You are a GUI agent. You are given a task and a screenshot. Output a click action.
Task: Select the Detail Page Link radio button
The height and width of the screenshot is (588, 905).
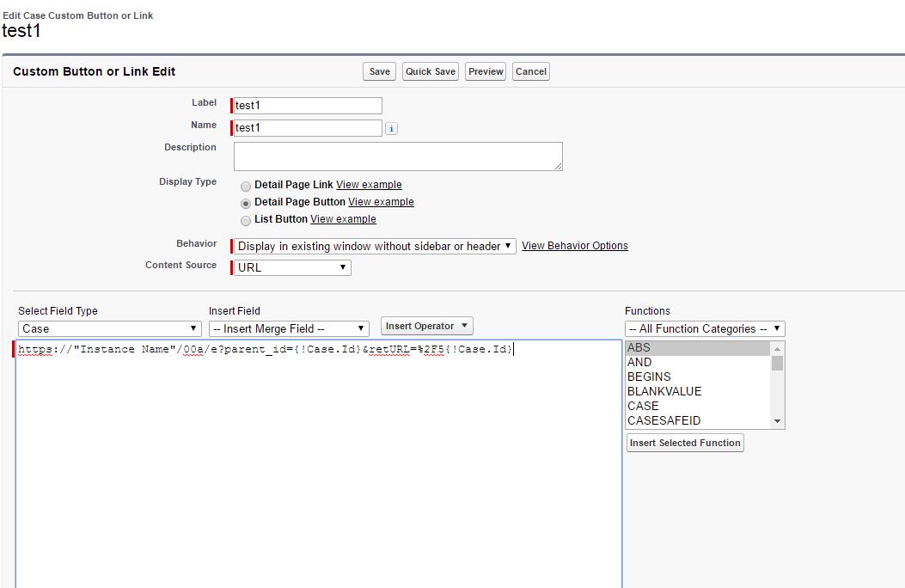pyautogui.click(x=246, y=187)
